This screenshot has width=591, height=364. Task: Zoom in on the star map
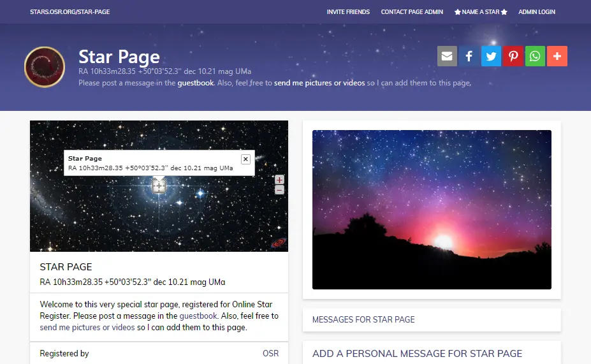click(x=279, y=180)
